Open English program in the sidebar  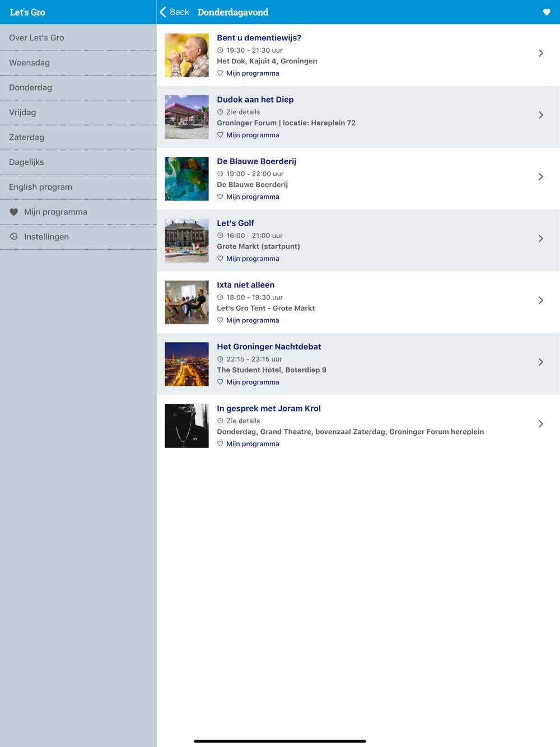click(78, 187)
